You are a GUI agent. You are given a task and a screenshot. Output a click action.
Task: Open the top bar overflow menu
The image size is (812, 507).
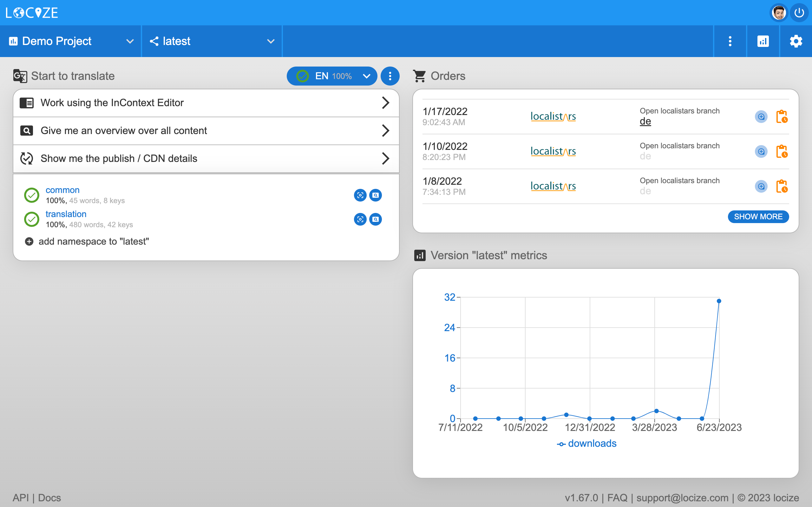730,41
